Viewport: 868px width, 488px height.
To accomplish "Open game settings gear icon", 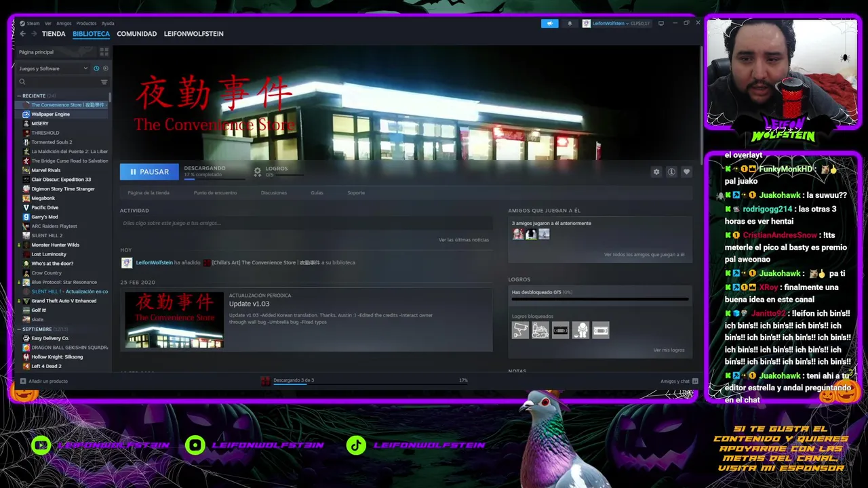I will coord(656,172).
